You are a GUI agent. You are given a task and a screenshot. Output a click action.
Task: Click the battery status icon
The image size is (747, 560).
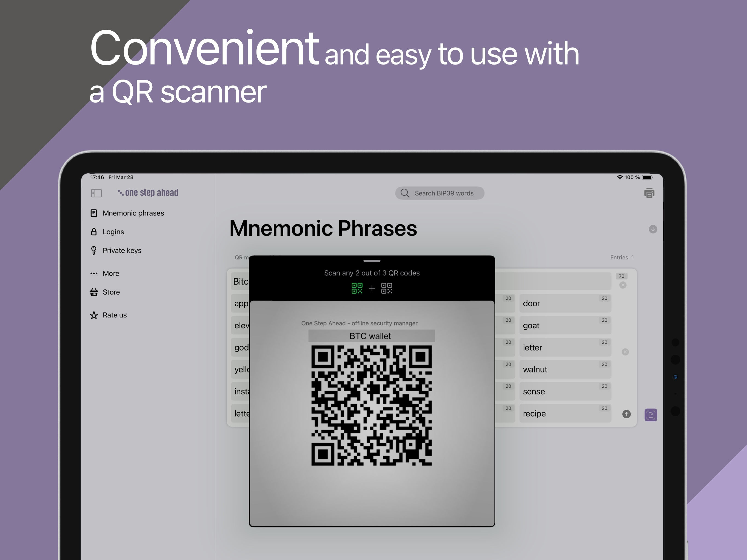pyautogui.click(x=647, y=177)
